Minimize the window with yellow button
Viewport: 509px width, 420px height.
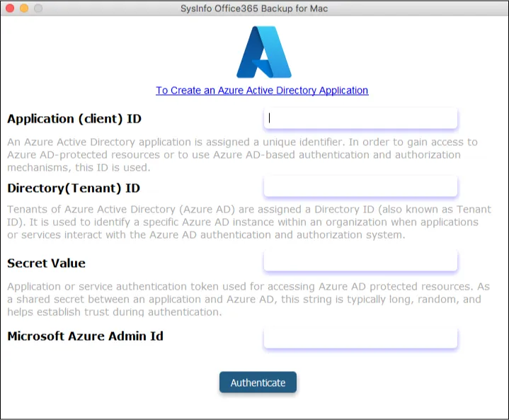(24, 8)
